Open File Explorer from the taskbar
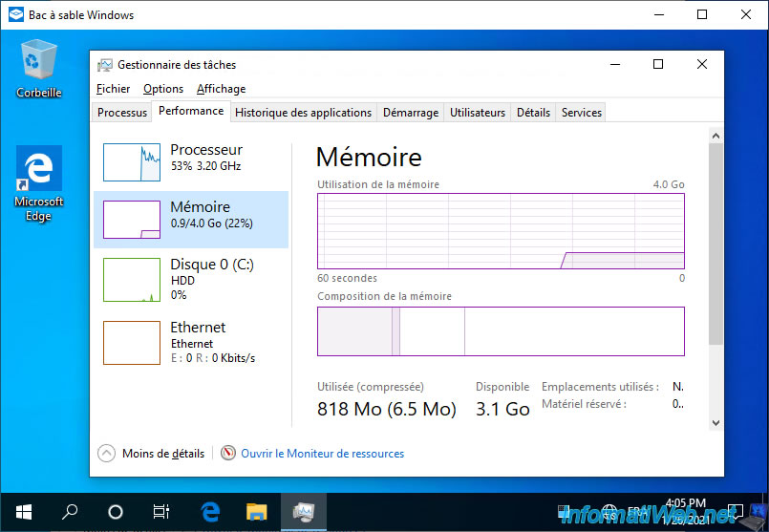This screenshot has height=532, width=769. 256,512
